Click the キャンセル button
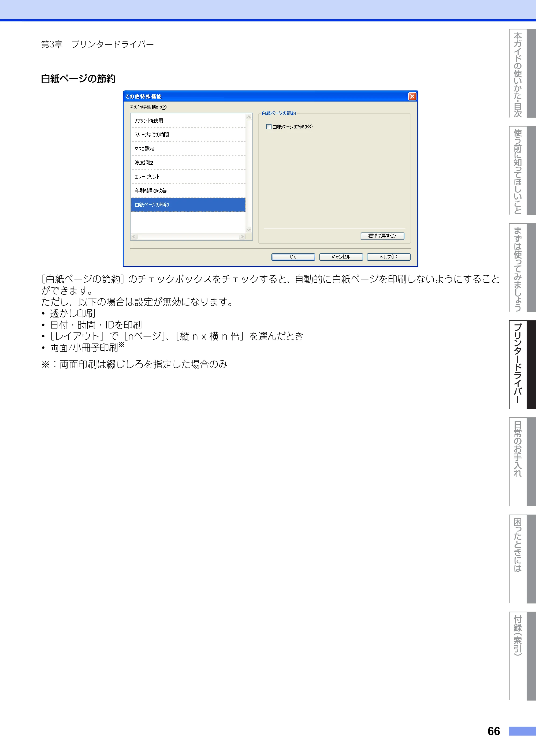The height and width of the screenshot is (756, 536). [x=341, y=257]
